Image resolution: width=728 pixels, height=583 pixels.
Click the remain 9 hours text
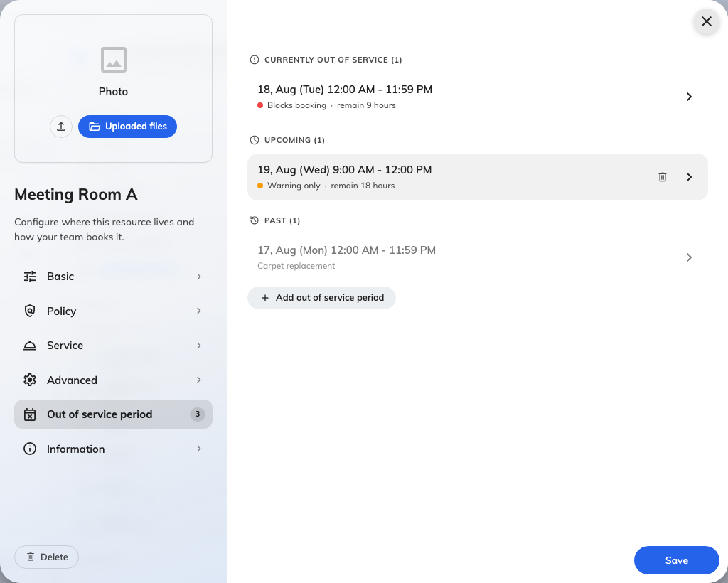[x=366, y=105]
